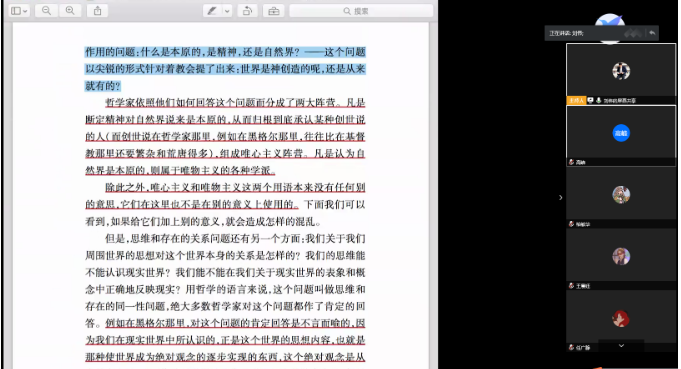The width and height of the screenshot is (681, 369).
Task: Click the host's screen-sharing status icon
Action: pos(590,100)
